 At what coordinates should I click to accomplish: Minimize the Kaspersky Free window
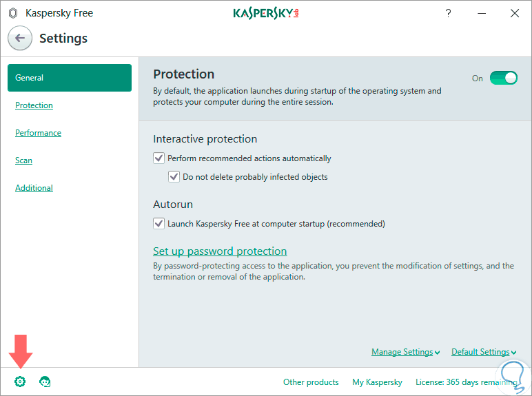[x=481, y=13]
